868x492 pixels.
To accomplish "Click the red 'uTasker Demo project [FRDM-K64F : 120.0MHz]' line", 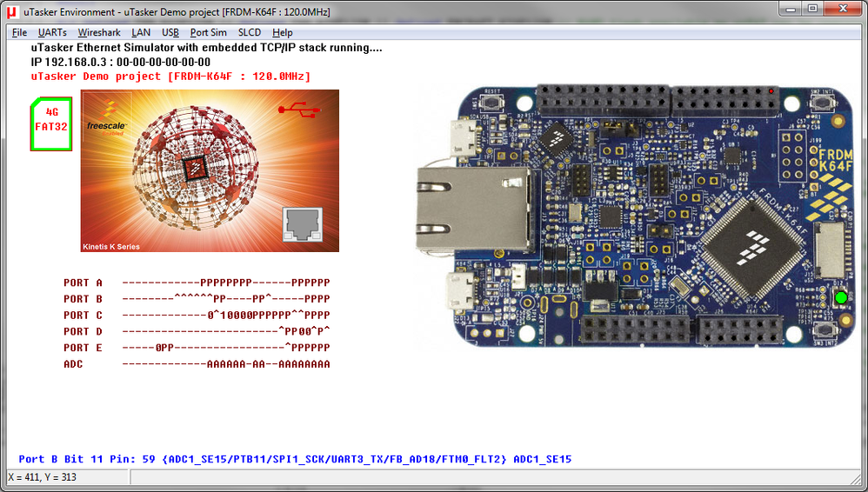I will coord(170,76).
